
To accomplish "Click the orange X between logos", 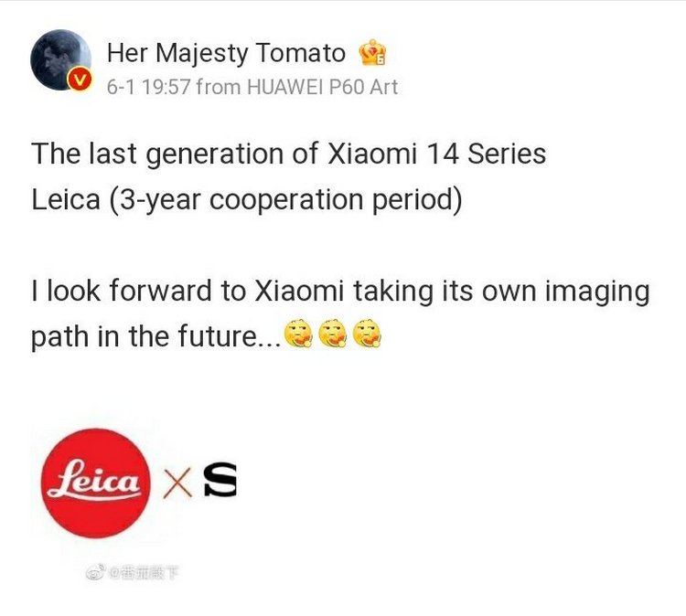I will (177, 483).
